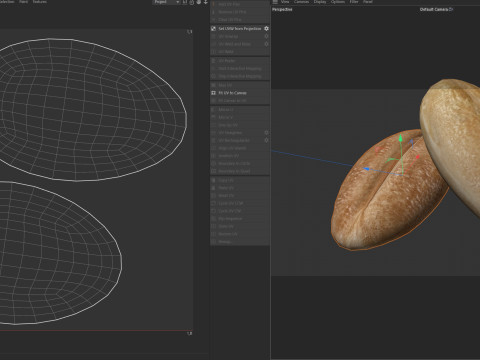Screen dimensions: 480x360
Task: Open the viewport Options menu
Action: tap(338, 2)
